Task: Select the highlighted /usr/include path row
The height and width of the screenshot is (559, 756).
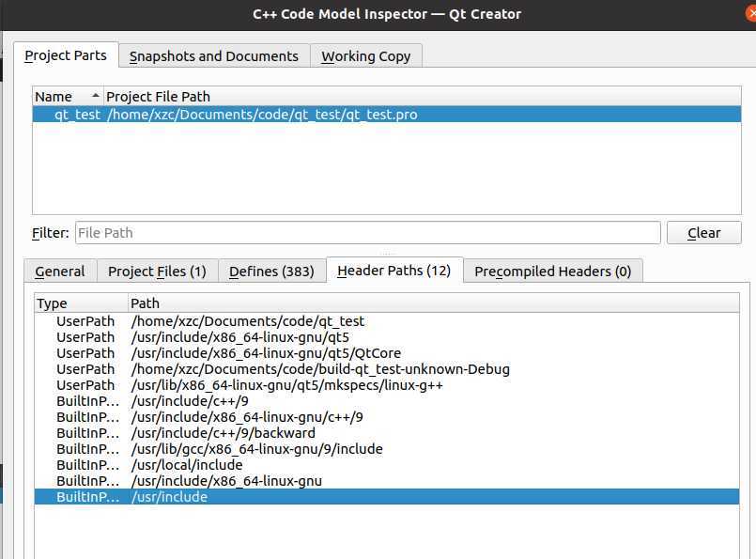Action: tap(387, 496)
